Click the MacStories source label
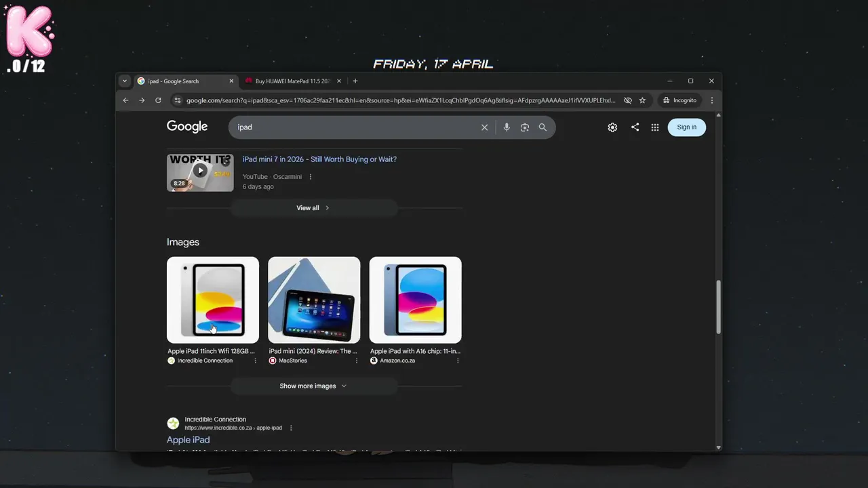The image size is (868, 488). click(293, 361)
